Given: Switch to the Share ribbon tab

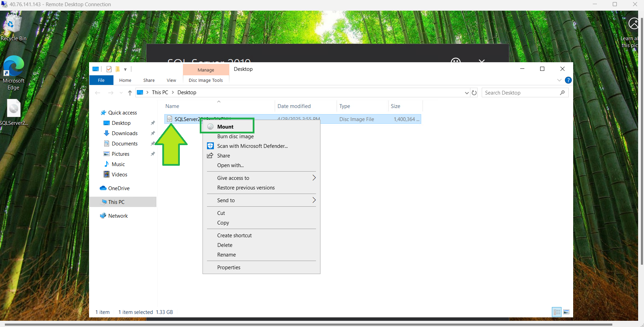Looking at the screenshot, I should click(149, 80).
